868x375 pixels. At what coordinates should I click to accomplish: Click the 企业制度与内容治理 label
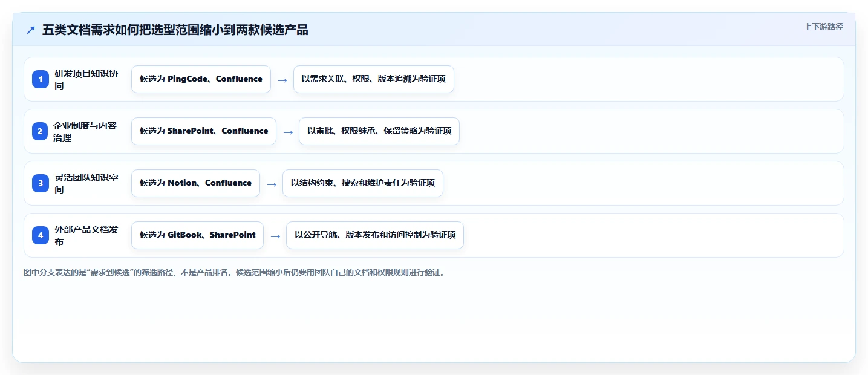[x=85, y=131]
